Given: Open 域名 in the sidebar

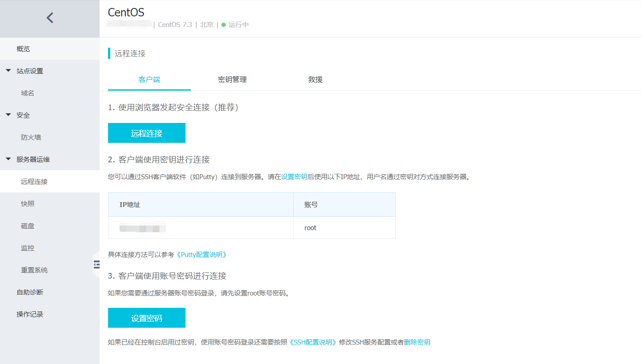Looking at the screenshot, I should 50,93.
